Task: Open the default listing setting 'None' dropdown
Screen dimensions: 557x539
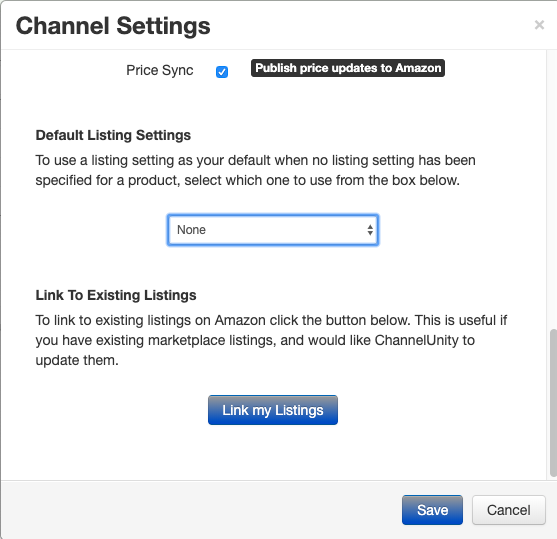Action: tap(273, 230)
